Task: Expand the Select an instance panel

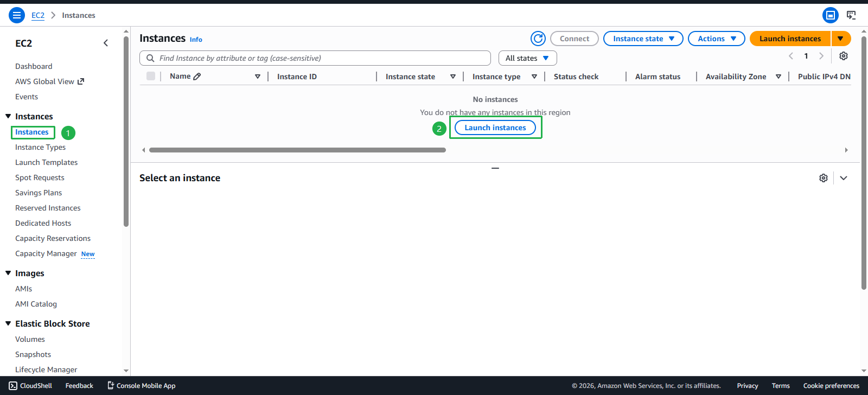Action: click(x=844, y=178)
